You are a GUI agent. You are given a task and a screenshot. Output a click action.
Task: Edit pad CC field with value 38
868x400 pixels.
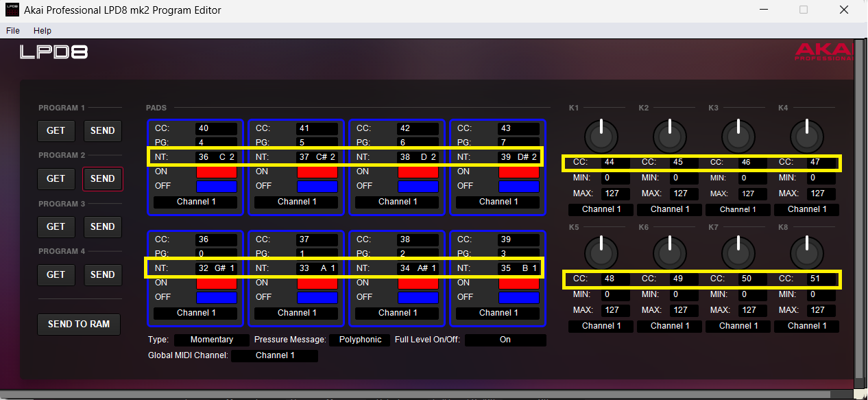click(x=418, y=239)
